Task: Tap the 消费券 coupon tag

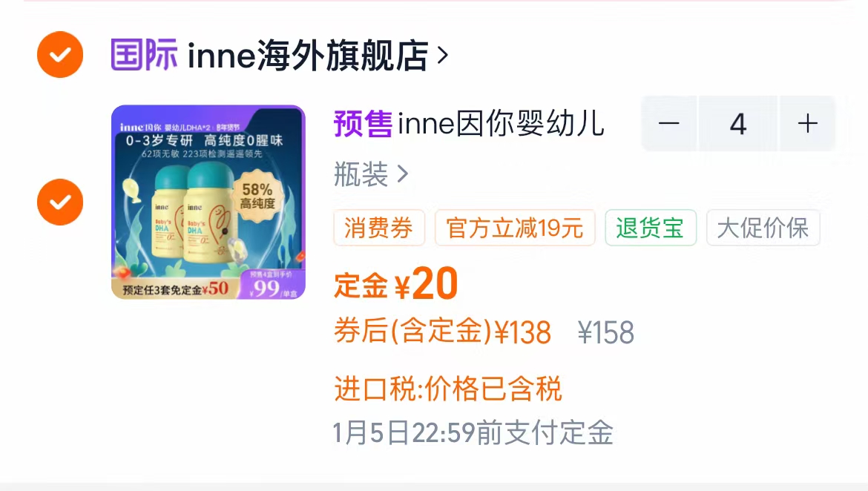Action: click(x=378, y=228)
